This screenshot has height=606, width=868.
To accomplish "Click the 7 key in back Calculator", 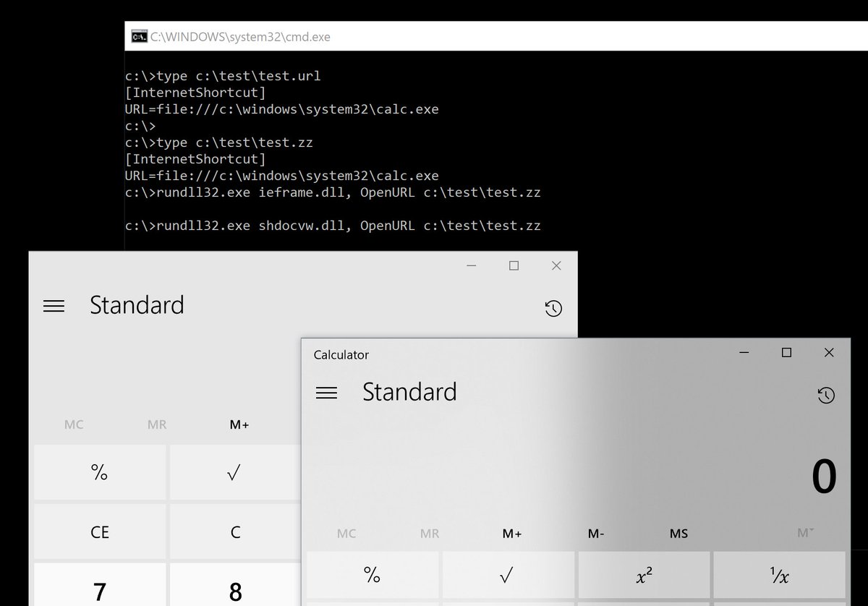I will click(100, 584).
